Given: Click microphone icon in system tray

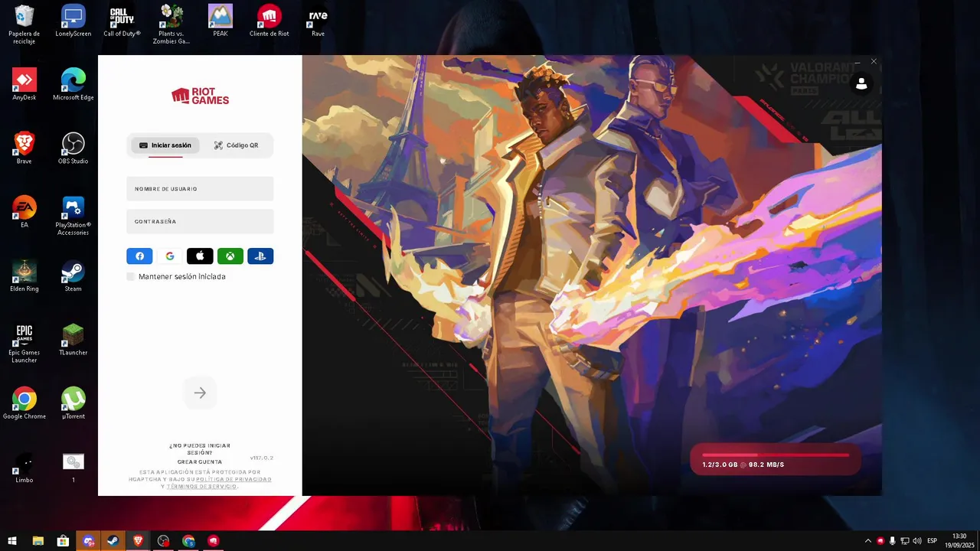Looking at the screenshot, I should 893,541.
